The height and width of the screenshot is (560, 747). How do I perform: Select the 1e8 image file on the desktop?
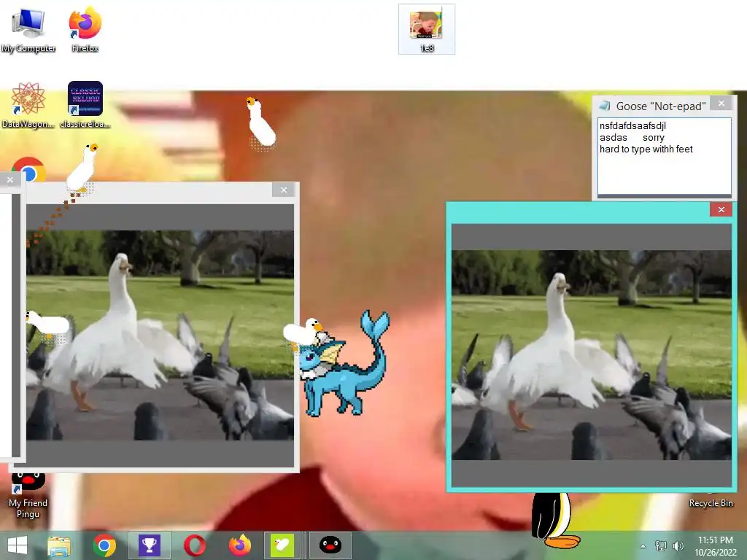(426, 29)
